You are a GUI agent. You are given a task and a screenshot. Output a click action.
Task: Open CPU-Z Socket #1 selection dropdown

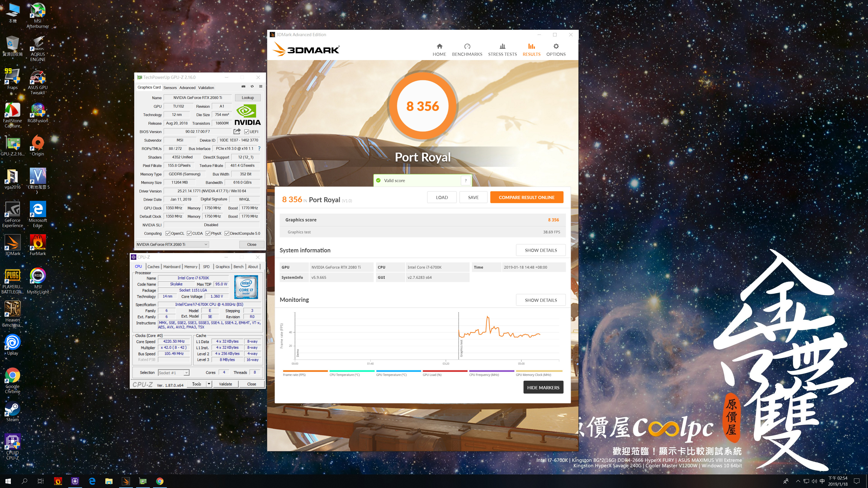click(174, 373)
